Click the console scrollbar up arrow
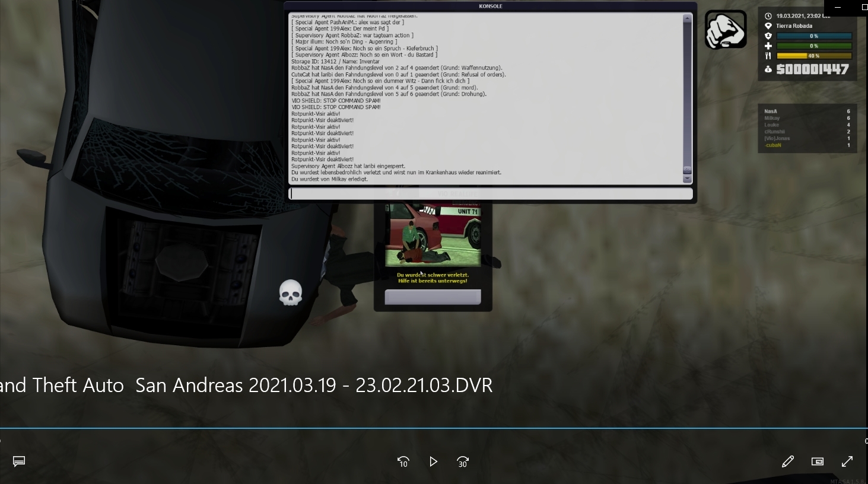The width and height of the screenshot is (868, 484). (687, 18)
